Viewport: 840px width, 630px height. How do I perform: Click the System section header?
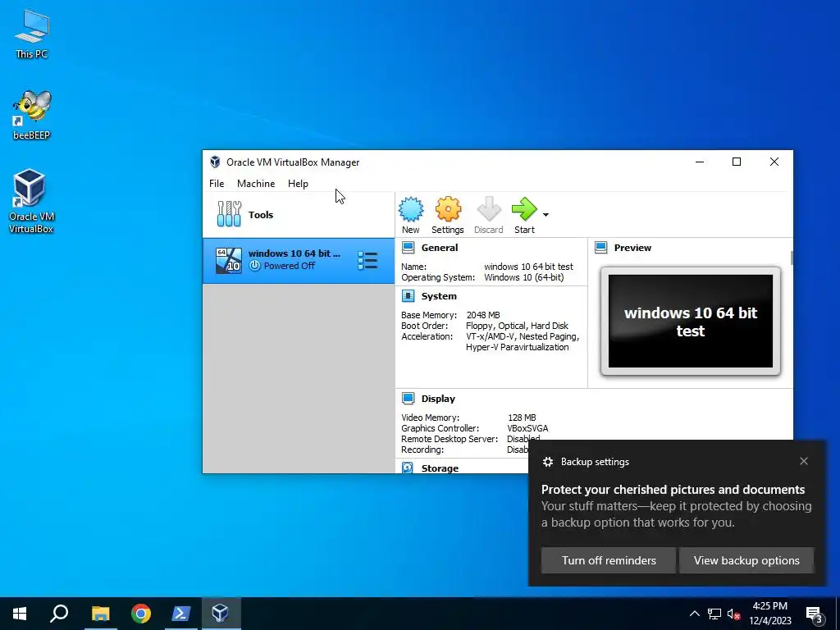pos(439,296)
